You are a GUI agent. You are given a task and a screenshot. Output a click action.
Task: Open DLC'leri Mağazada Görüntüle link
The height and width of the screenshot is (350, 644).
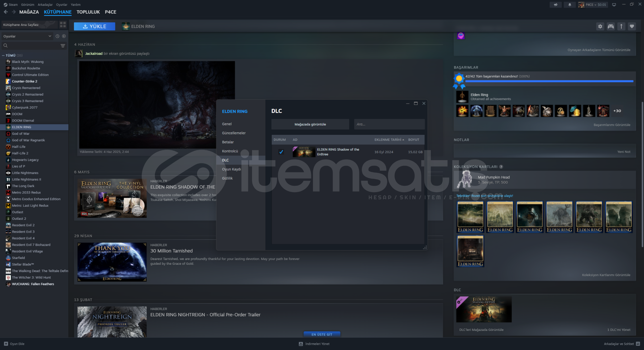coord(481,330)
